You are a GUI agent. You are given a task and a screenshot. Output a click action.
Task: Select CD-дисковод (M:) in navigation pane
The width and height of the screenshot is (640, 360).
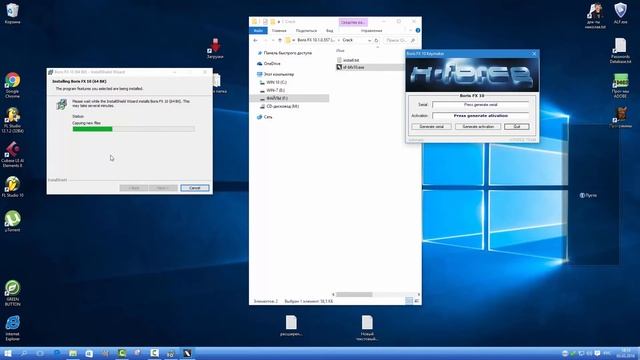pos(280,106)
